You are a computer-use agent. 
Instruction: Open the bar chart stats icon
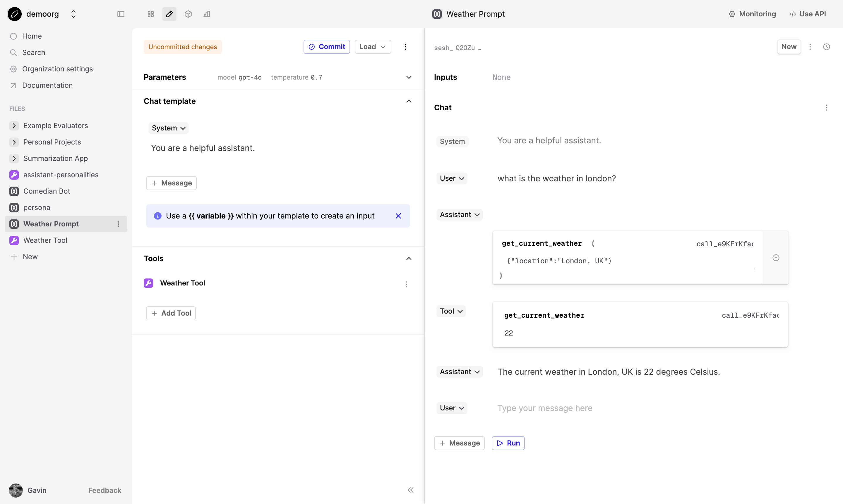[207, 14]
